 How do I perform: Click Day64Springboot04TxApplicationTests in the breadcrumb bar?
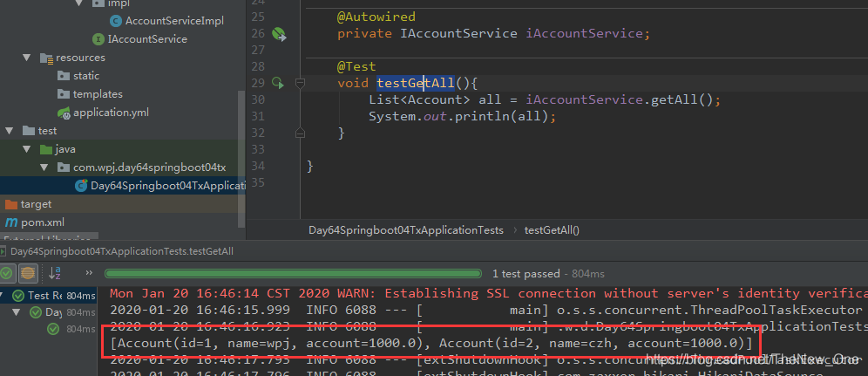[406, 229]
